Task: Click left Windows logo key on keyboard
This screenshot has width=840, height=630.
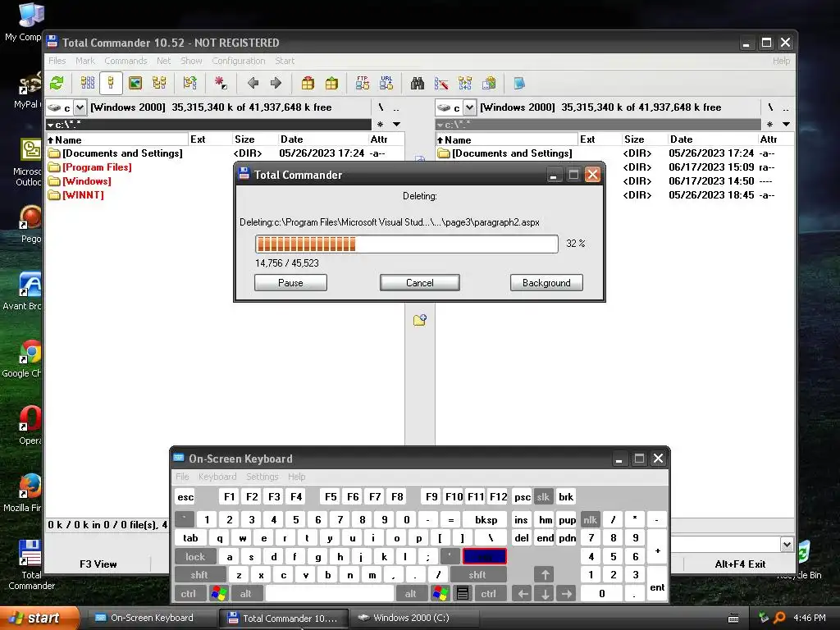Action: 219,594
